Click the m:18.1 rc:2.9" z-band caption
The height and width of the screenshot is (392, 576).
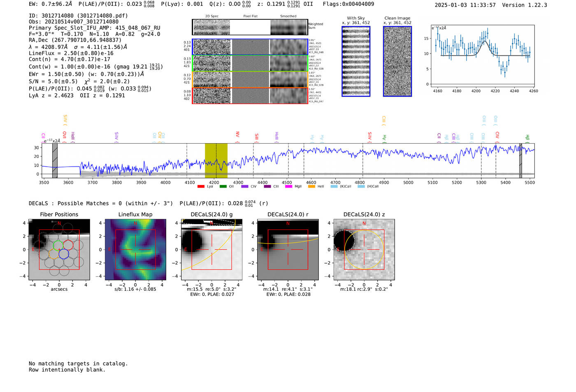coord(364,289)
